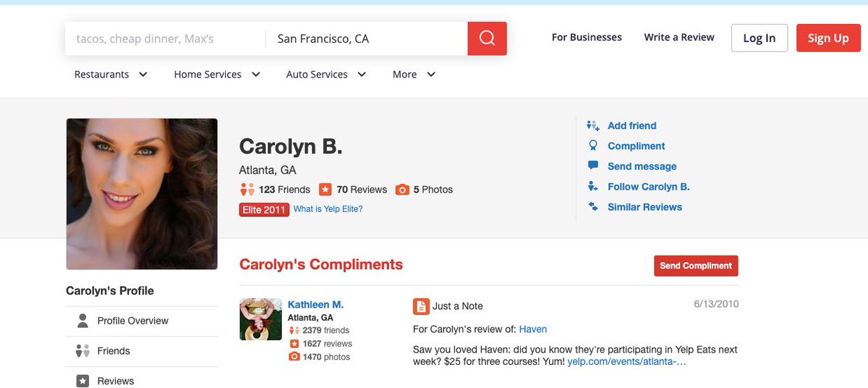Expand the Restaurants dropdown chevron

[142, 75]
